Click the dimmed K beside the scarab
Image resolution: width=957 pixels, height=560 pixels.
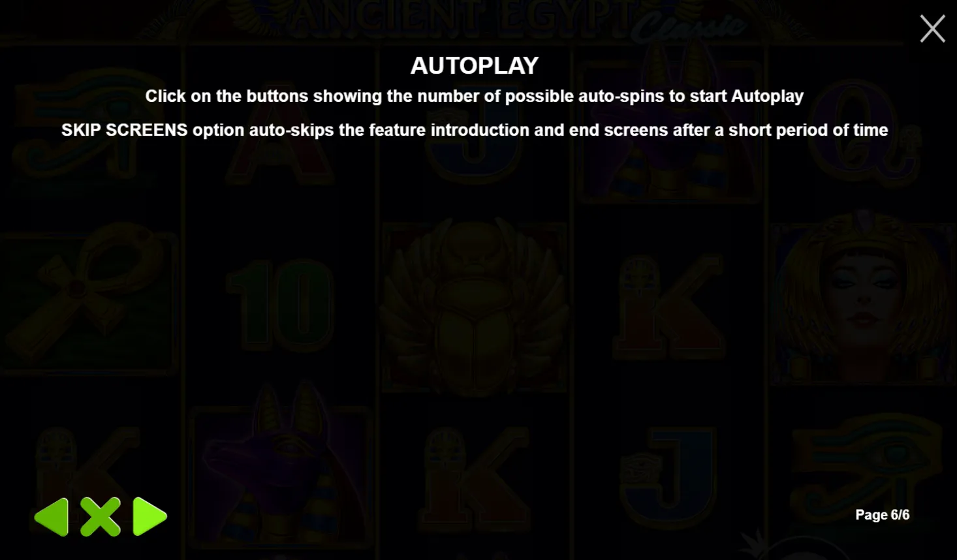point(667,307)
